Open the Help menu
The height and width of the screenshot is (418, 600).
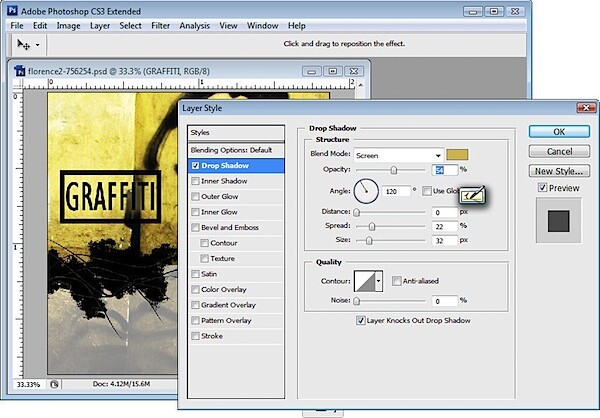click(297, 26)
